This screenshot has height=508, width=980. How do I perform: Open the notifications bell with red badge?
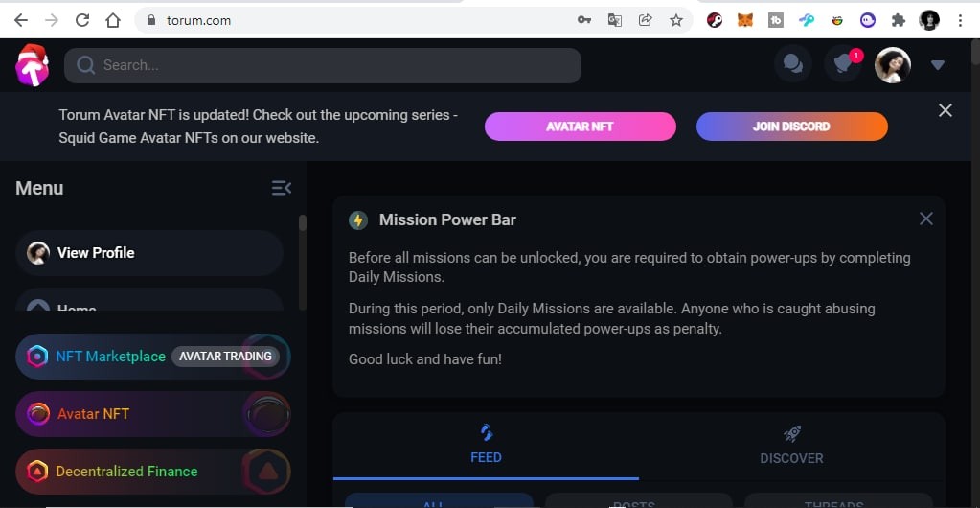coord(843,64)
